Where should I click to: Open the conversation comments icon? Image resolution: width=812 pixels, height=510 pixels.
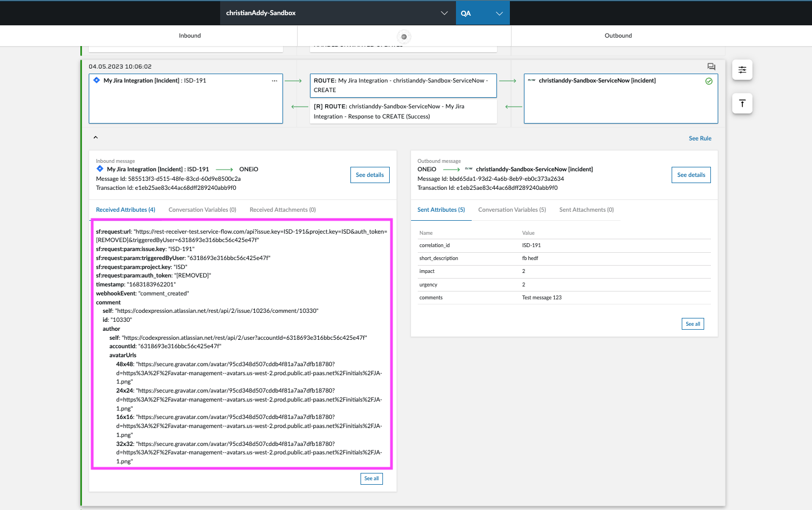711,66
